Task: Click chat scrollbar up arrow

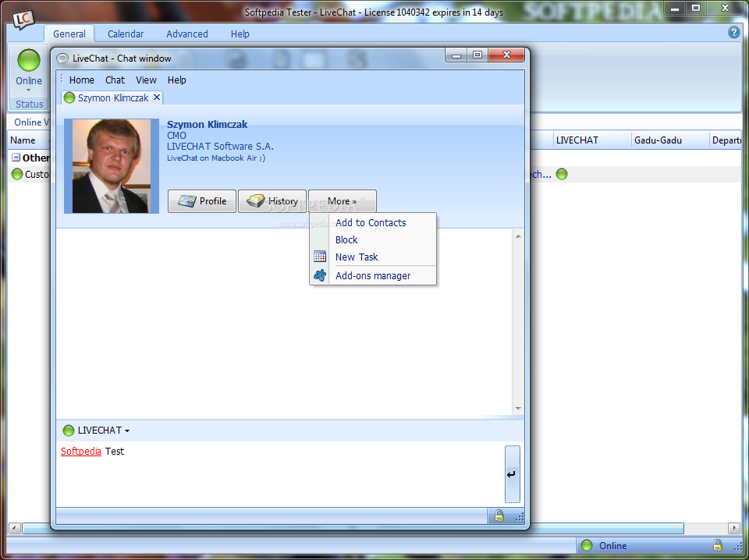Action: [x=518, y=237]
